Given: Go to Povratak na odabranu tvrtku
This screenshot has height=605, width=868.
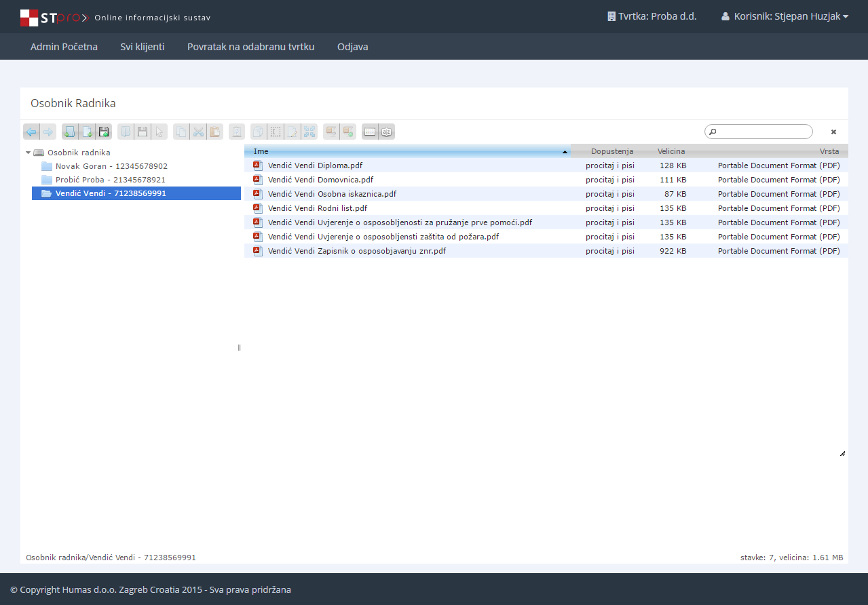Looking at the screenshot, I should click(250, 47).
